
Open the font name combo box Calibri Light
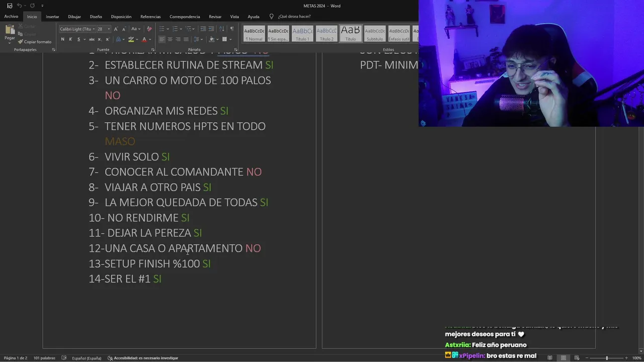77,29
